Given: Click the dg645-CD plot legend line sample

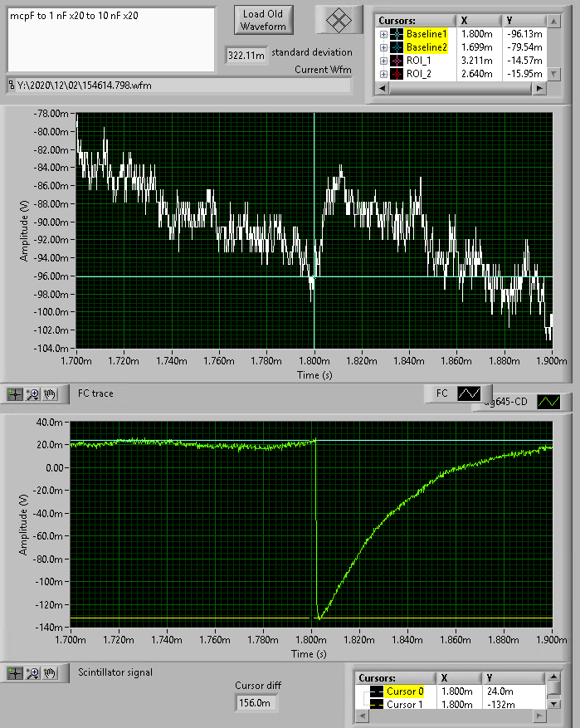Looking at the screenshot, I should coord(548,402).
